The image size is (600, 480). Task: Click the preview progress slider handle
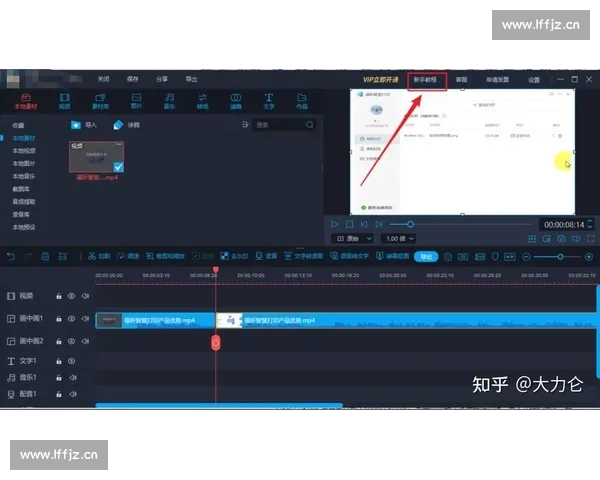(x=410, y=224)
